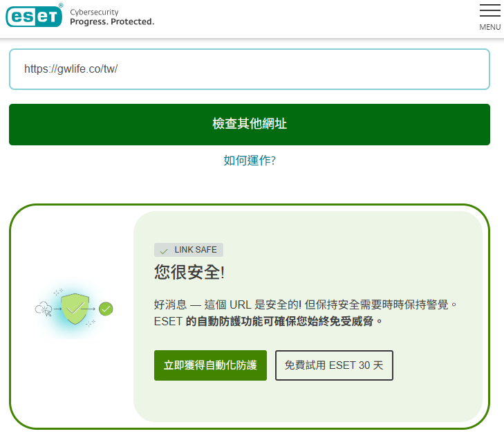Click the Cybersecurity text beside the logo
Image resolution: width=504 pixels, height=436 pixels.
pos(94,12)
